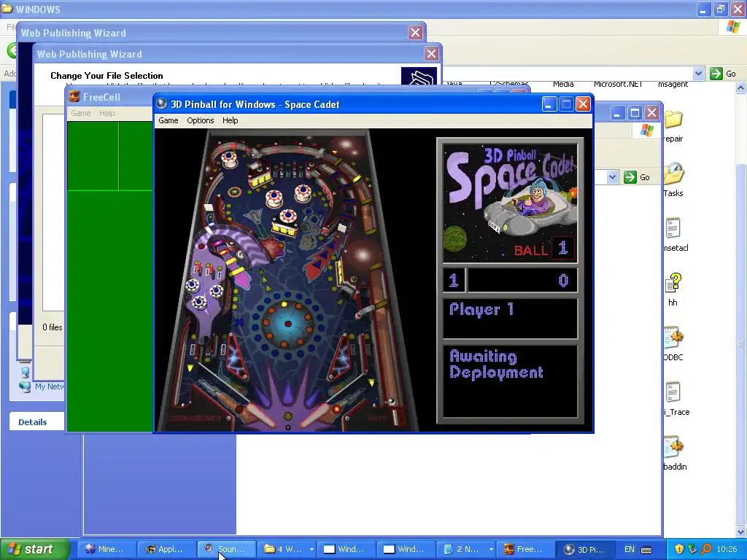Click Go button in WINDOWS window address bar
The height and width of the screenshot is (560, 747).
tap(723, 74)
